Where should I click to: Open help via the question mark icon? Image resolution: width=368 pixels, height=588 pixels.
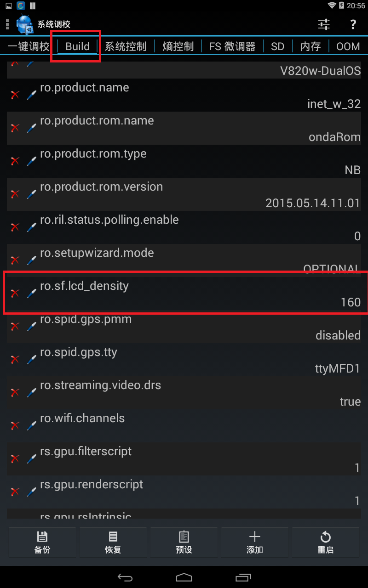353,24
